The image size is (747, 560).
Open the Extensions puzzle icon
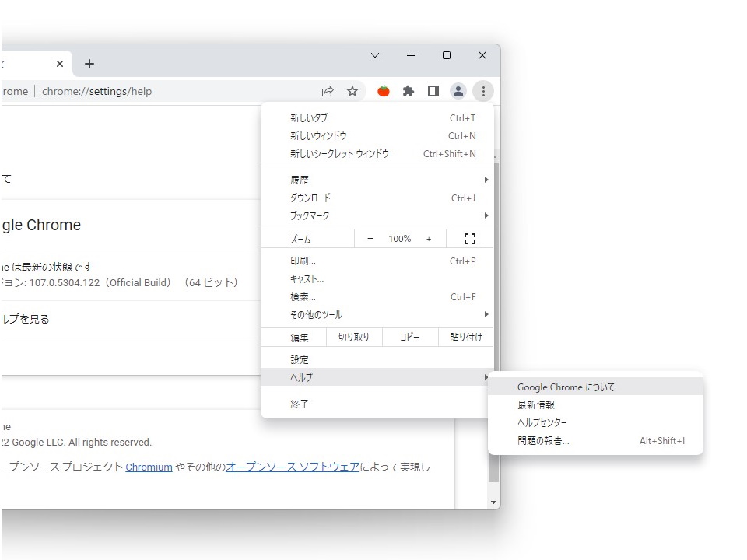[408, 91]
